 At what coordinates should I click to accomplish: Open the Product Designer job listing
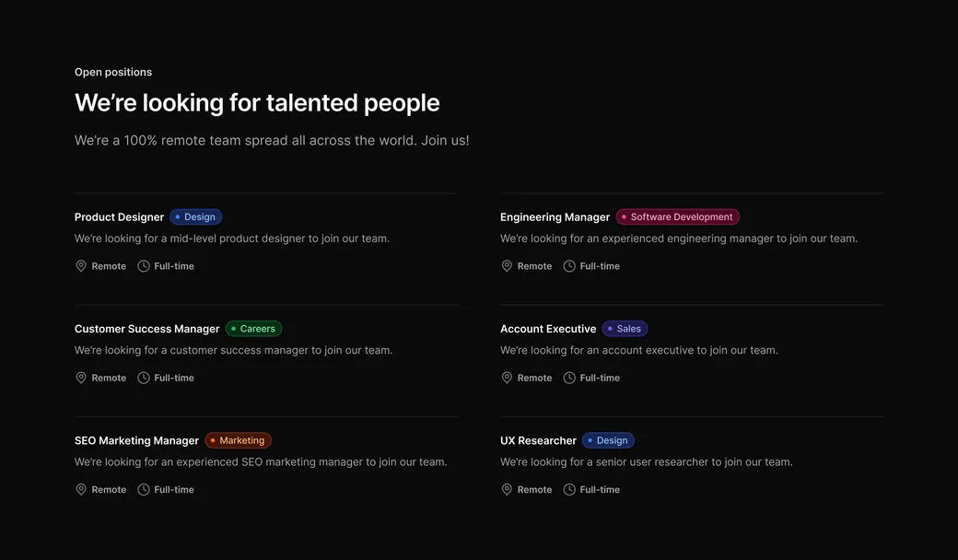coord(120,217)
